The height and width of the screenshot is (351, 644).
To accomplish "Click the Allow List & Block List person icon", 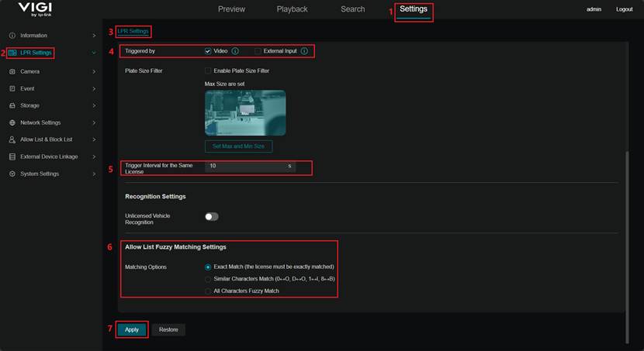I will [x=12, y=139].
